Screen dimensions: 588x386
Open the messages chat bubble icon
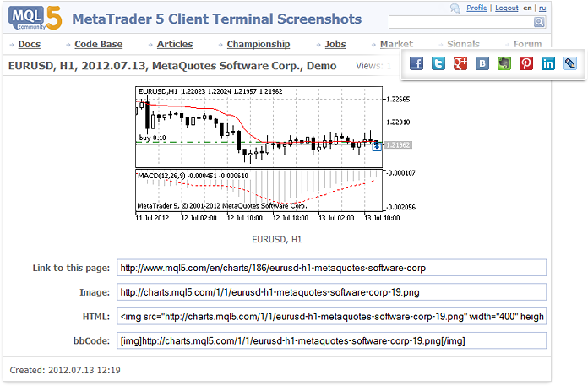[455, 8]
